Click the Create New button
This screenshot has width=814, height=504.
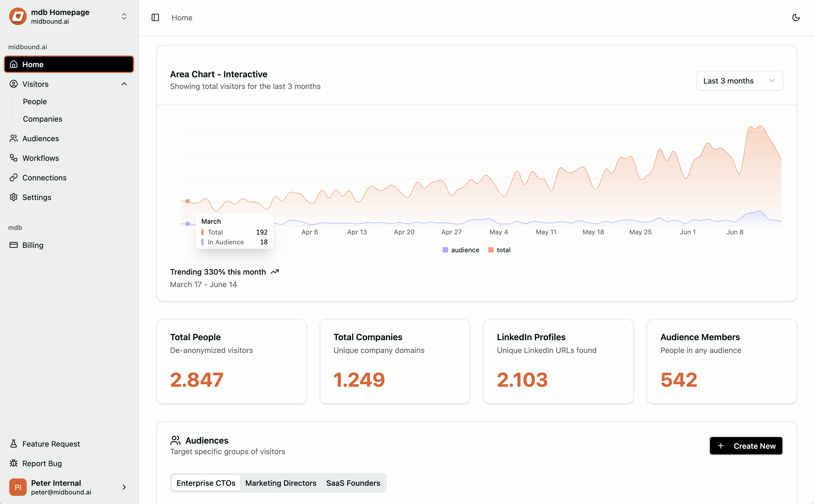746,446
